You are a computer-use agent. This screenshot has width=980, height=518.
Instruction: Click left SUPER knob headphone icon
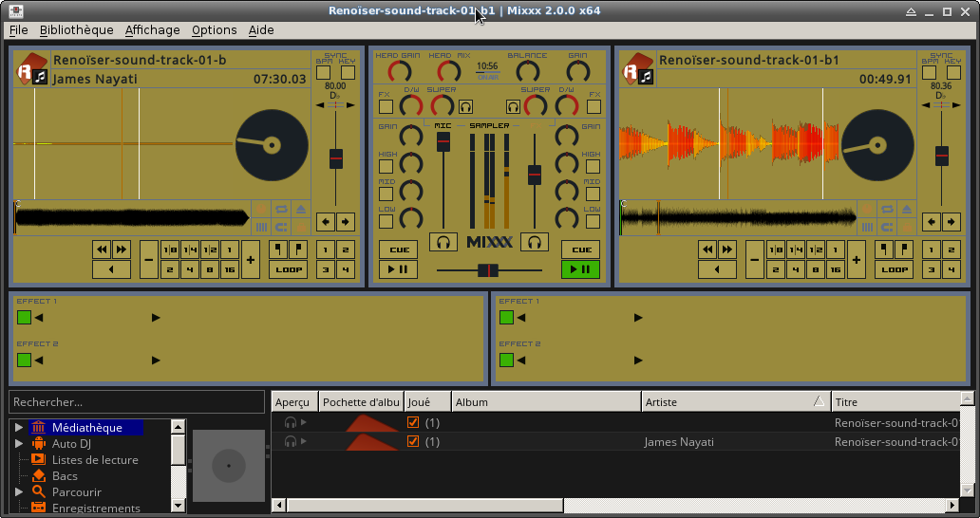point(465,106)
